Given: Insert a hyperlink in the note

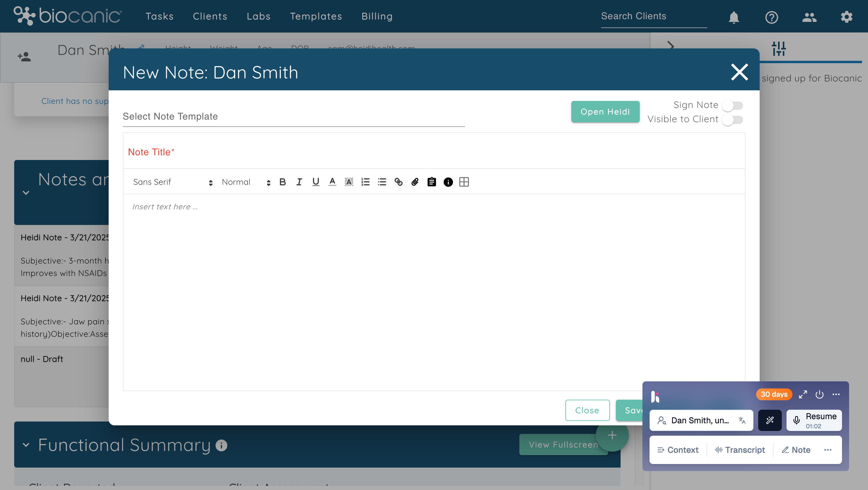Looking at the screenshot, I should [398, 182].
